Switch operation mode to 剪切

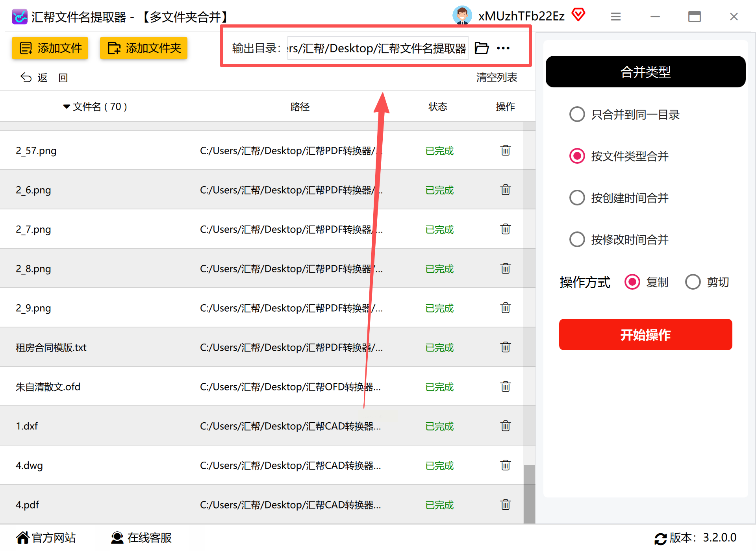(x=693, y=282)
